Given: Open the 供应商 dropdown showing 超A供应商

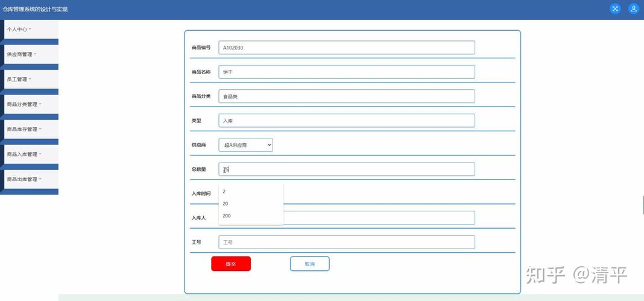Looking at the screenshot, I should click(245, 144).
